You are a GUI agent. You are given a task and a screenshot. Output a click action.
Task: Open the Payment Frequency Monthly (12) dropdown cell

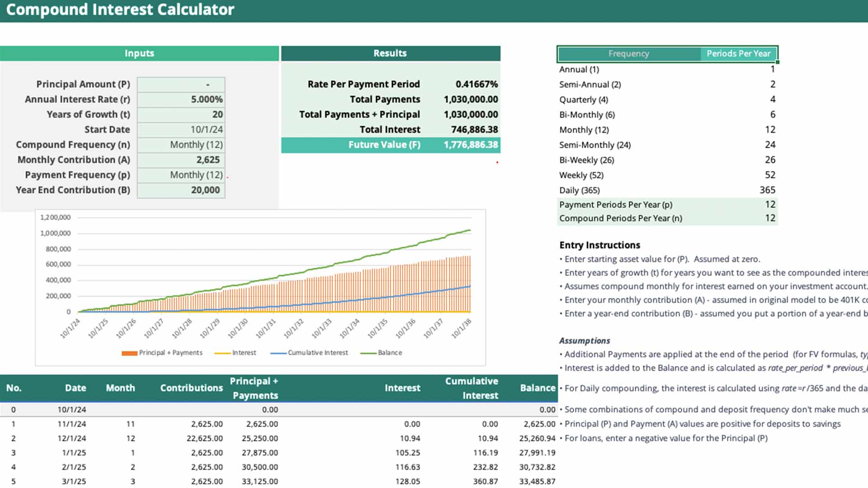pos(181,175)
